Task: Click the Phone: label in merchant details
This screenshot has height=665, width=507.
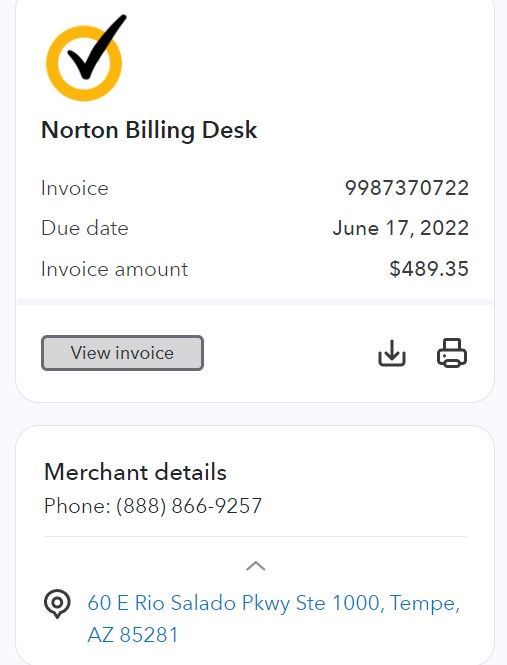Action: point(77,506)
